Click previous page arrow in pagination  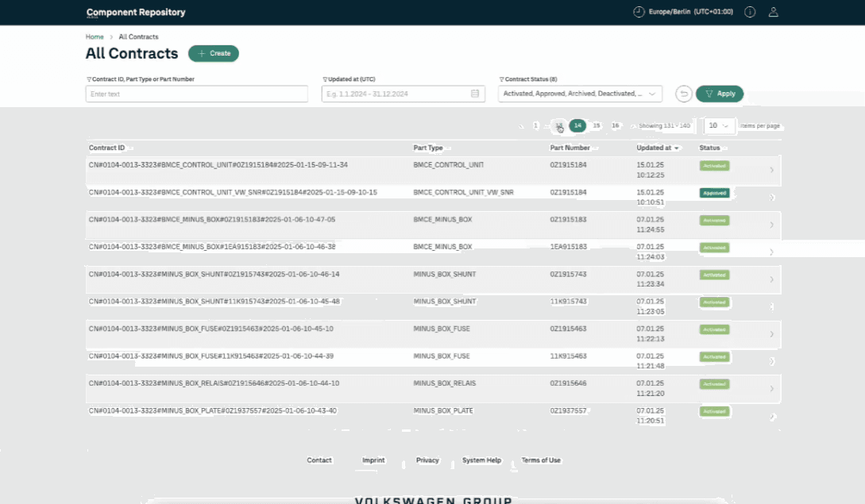(x=522, y=126)
